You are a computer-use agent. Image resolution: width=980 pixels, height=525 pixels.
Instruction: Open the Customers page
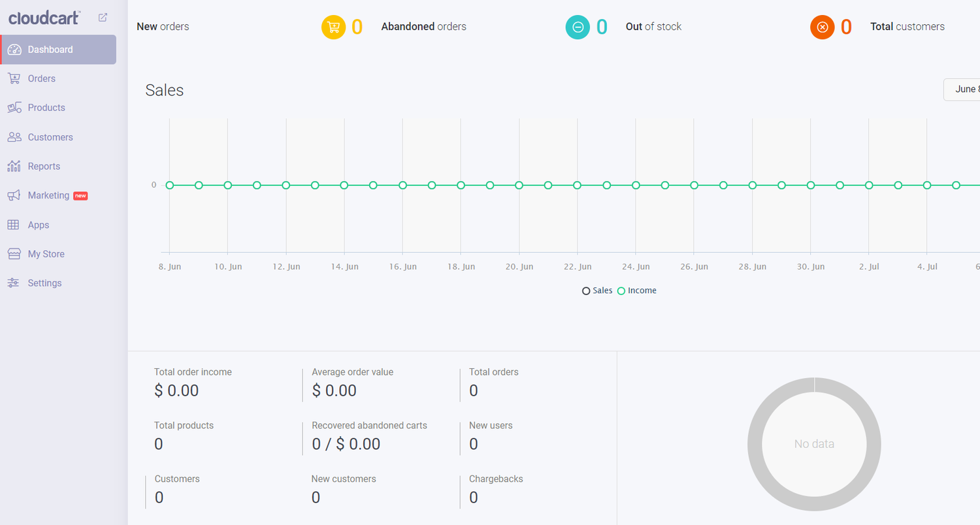50,136
